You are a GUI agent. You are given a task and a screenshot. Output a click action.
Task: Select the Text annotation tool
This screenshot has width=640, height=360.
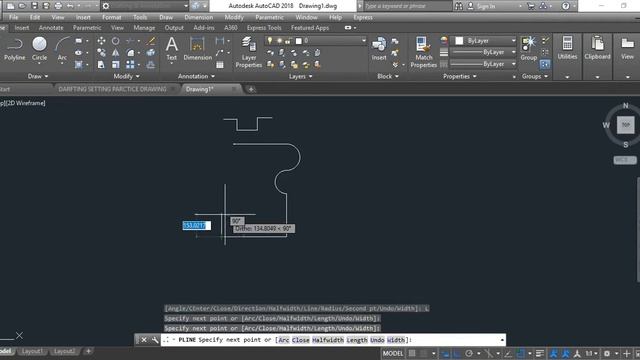[171, 49]
